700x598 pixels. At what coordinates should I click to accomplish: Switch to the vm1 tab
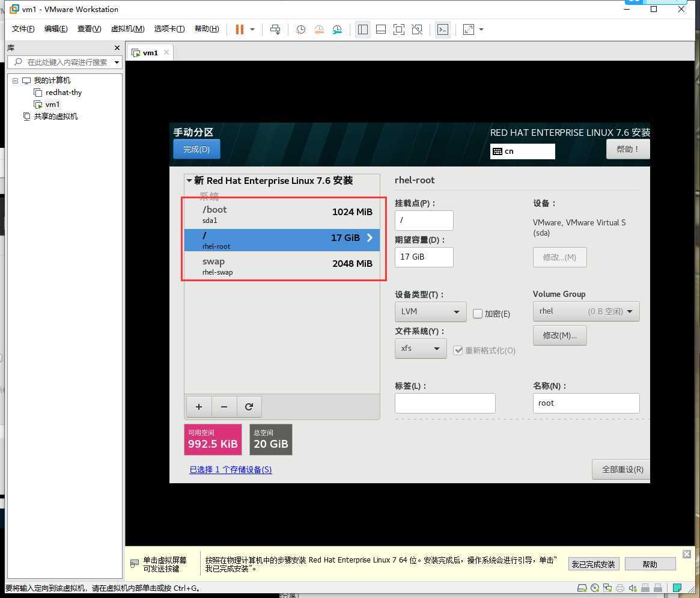[149, 53]
